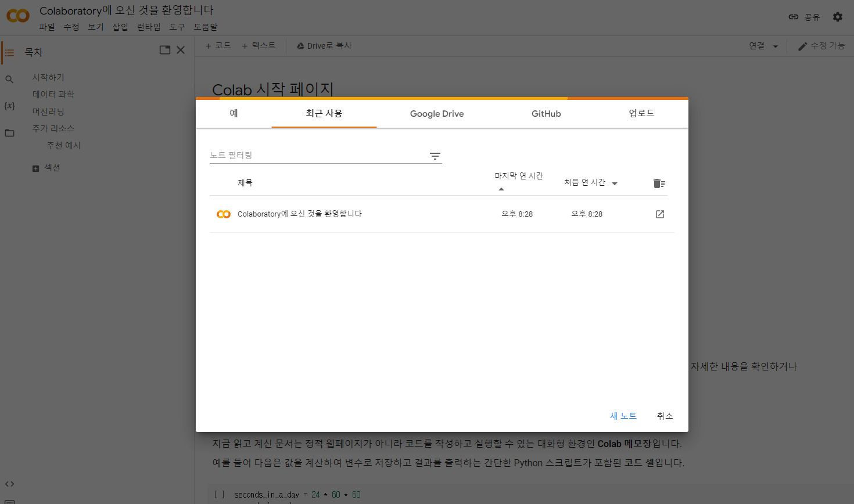Viewport: 854px width, 504px height.
Task: Close the 목차 panel with X
Action: point(181,50)
